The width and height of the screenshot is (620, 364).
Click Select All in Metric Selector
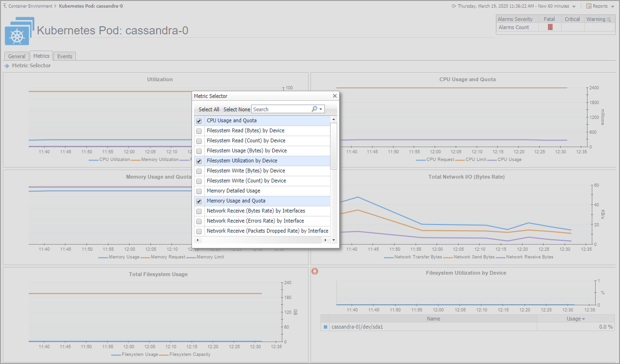(x=209, y=109)
